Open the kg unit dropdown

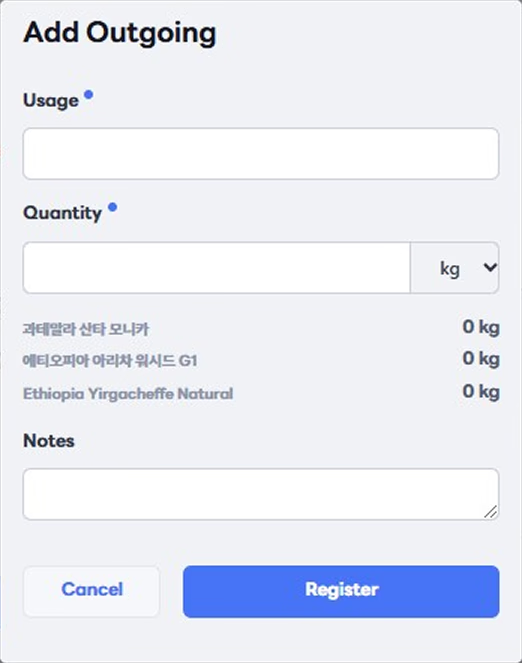pyautogui.click(x=454, y=268)
